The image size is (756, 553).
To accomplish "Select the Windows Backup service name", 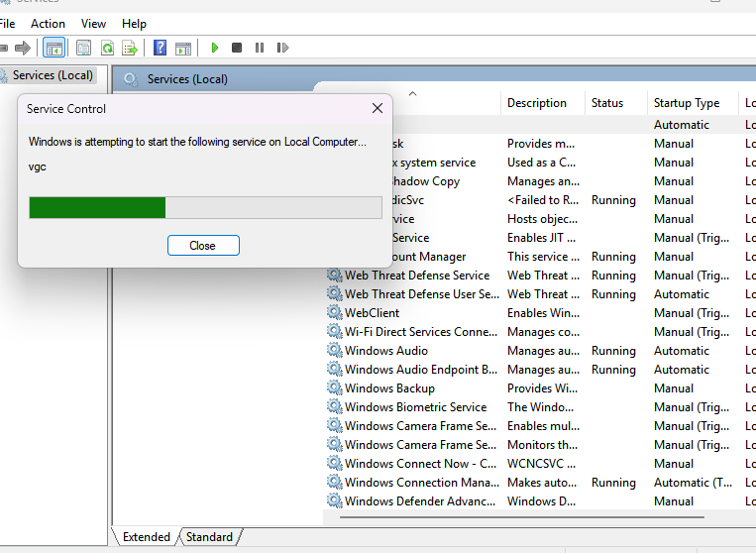I will point(389,388).
